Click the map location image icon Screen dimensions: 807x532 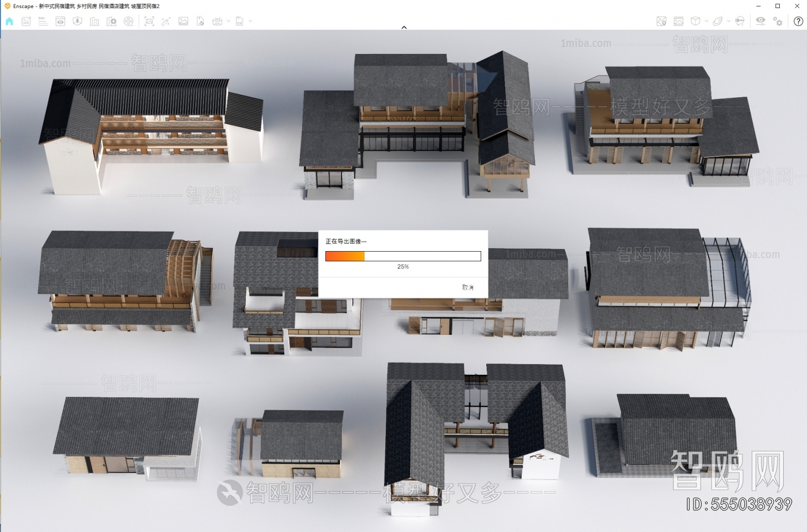[661, 21]
